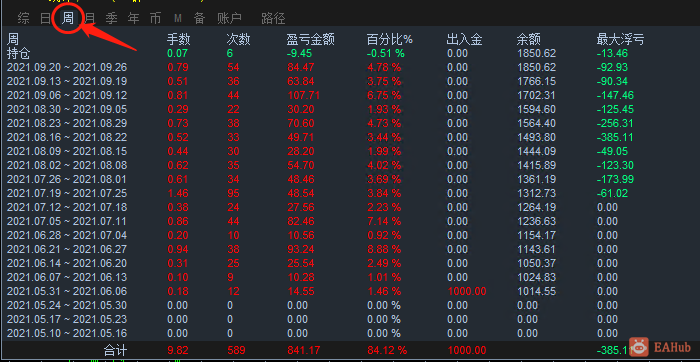Screen dimensions: 700x362
Task: Click the 余额 column header
Action: click(529, 40)
